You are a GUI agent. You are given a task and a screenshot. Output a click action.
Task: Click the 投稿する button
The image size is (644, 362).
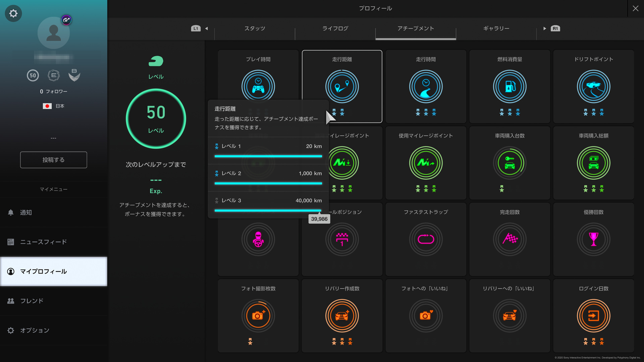pos(54,160)
